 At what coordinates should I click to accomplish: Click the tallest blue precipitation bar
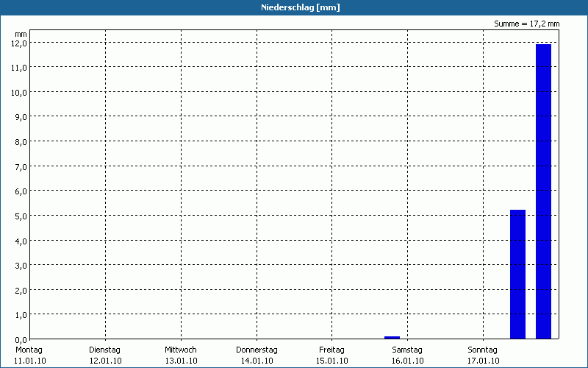click(543, 191)
